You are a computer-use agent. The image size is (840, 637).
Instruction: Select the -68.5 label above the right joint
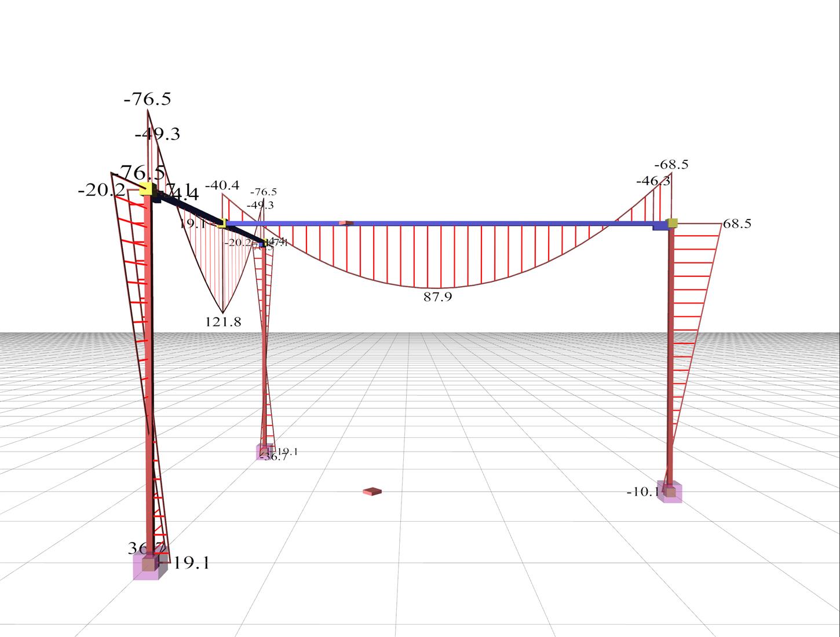[x=671, y=164]
